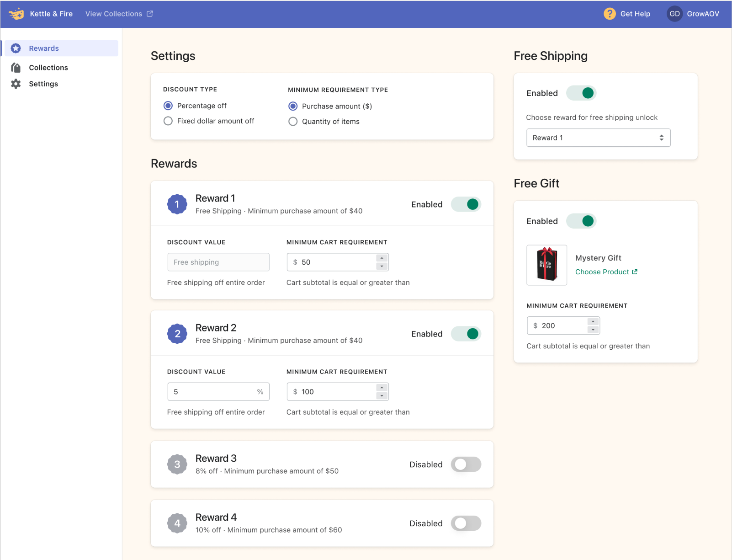
Task: Select the Fixed dollar amount off option
Action: pos(168,121)
